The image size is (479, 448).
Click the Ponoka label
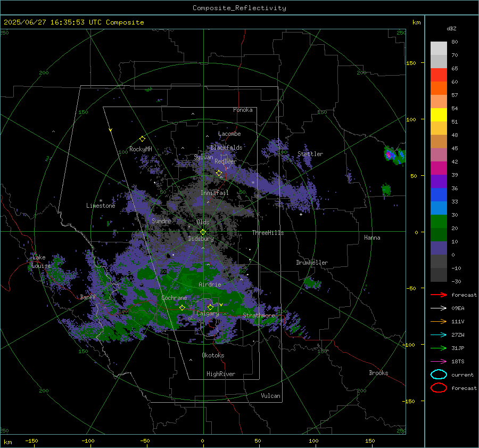click(x=243, y=110)
